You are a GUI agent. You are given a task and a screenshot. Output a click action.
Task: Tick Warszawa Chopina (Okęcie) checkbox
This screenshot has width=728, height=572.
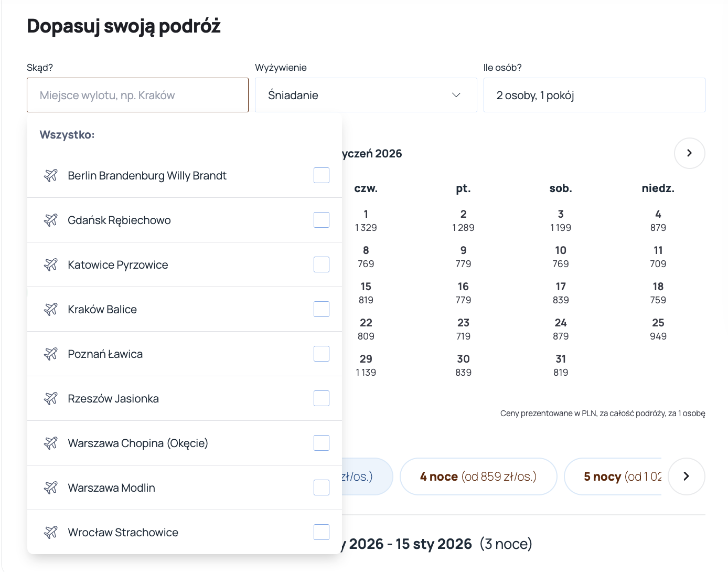(x=321, y=443)
